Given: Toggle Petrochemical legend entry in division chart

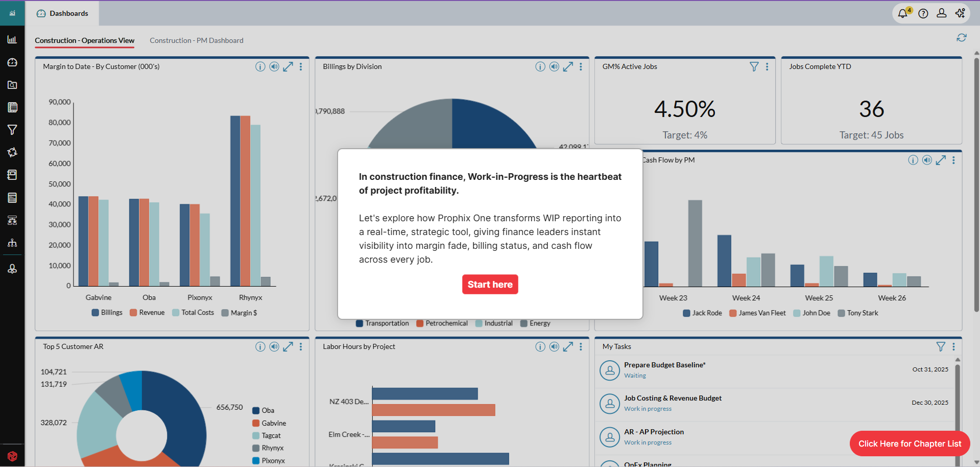Looking at the screenshot, I should 442,323.
